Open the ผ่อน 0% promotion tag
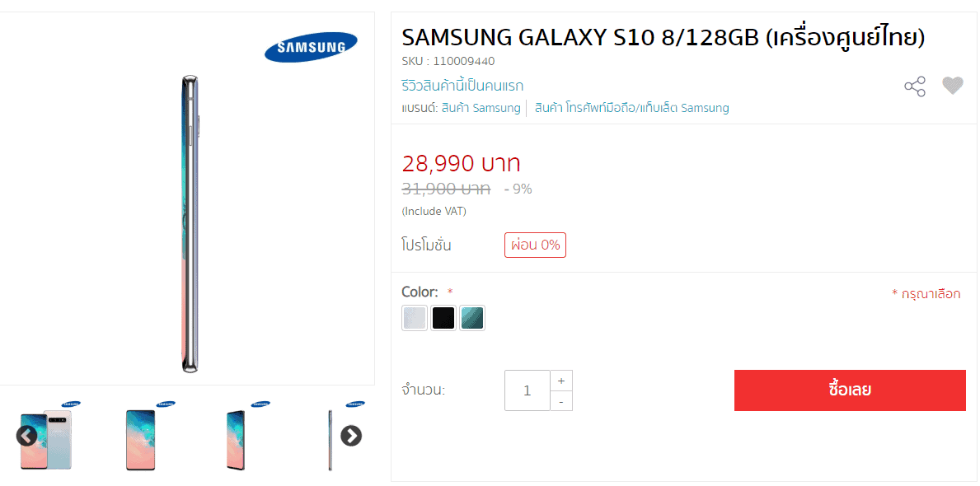The height and width of the screenshot is (486, 980). (x=535, y=245)
